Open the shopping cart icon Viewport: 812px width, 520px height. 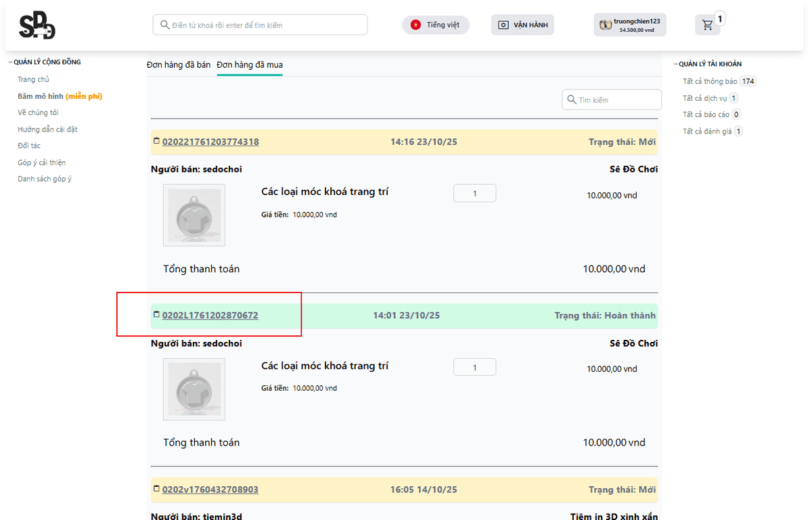707,25
